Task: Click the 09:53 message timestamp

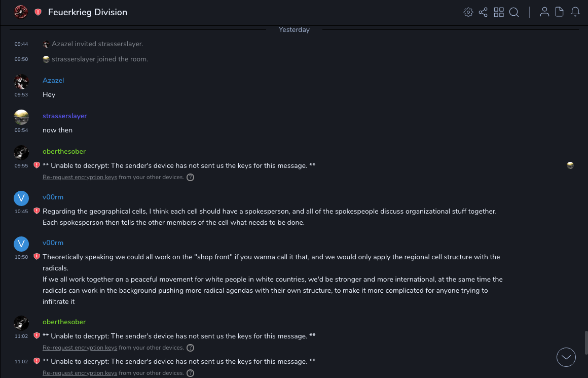Action: [21, 95]
